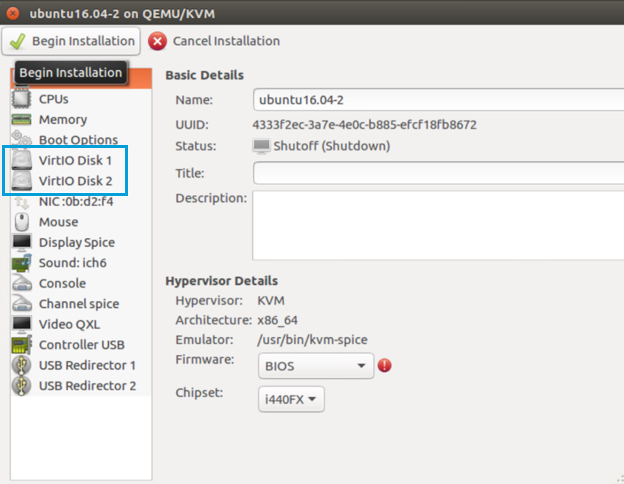Viewport: 624px width, 484px height.
Task: Click the USB Redirector 1 icon
Action: [x=21, y=365]
